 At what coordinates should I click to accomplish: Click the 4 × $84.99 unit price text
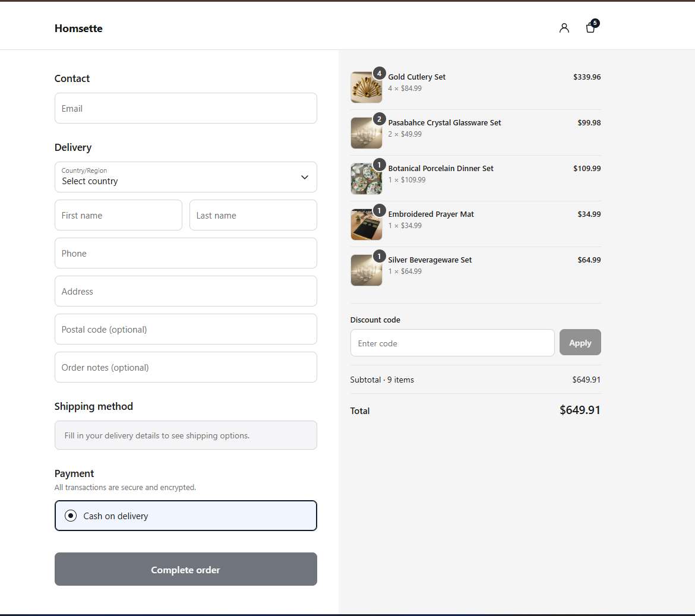tap(405, 89)
